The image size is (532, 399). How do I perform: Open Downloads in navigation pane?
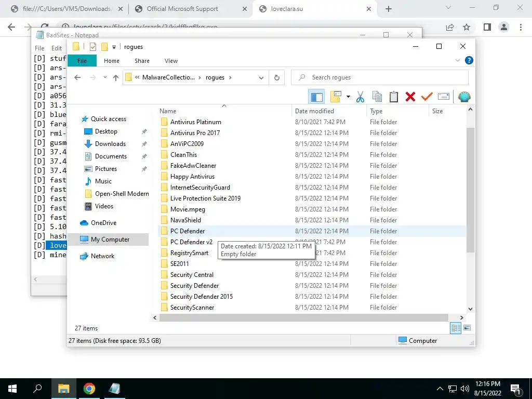(110, 144)
